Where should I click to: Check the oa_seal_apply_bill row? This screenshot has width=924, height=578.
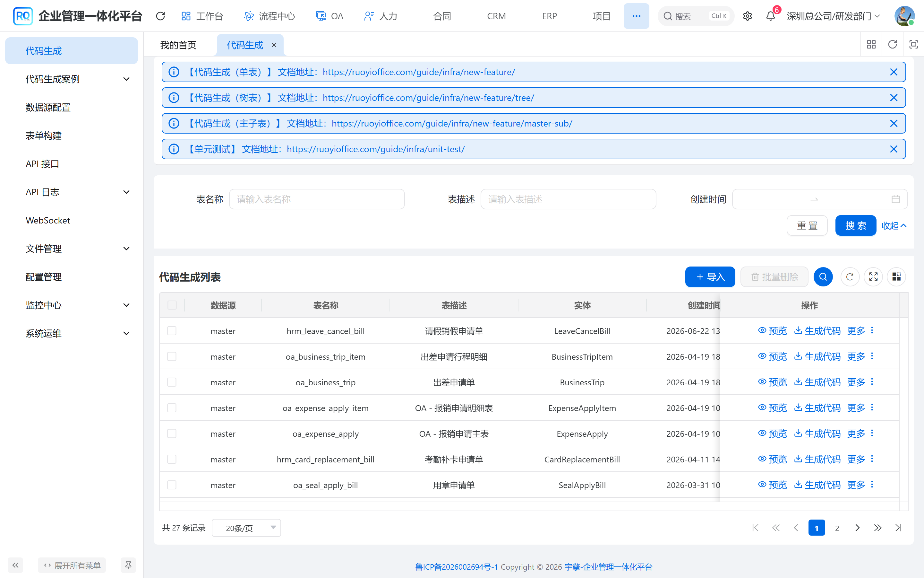click(172, 485)
